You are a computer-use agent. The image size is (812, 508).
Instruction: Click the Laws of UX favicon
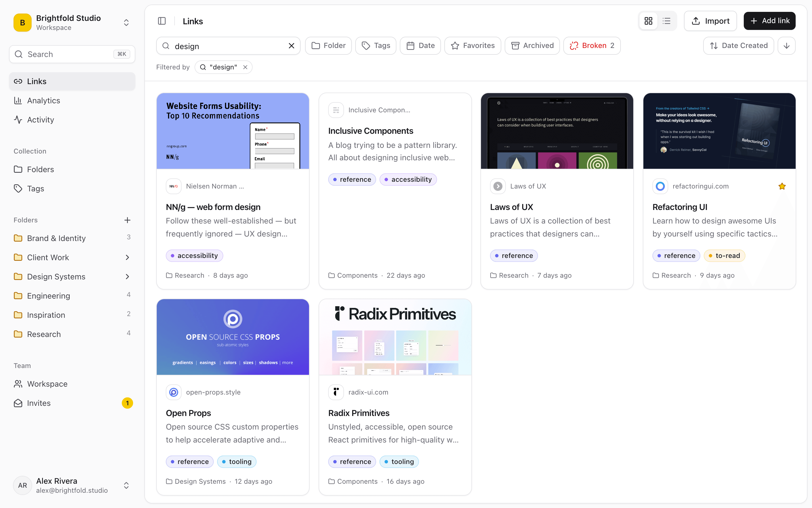tap(498, 186)
